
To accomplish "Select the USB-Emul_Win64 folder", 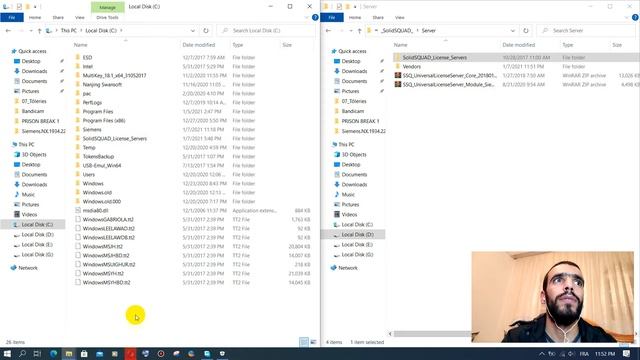I will (102, 165).
